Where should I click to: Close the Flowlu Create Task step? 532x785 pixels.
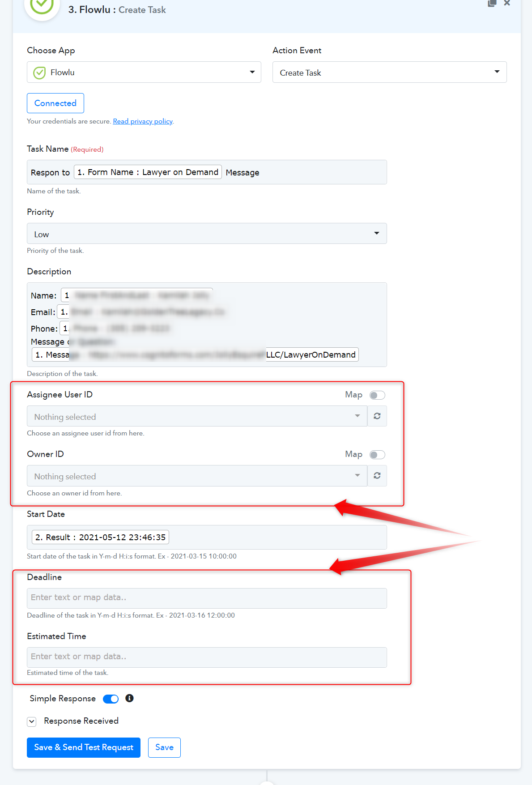pos(507,3)
